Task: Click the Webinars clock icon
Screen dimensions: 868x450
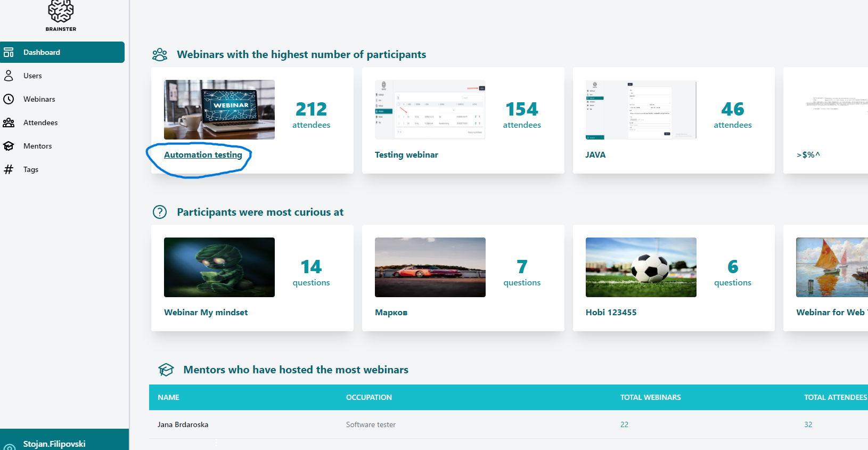Action: tap(9, 99)
